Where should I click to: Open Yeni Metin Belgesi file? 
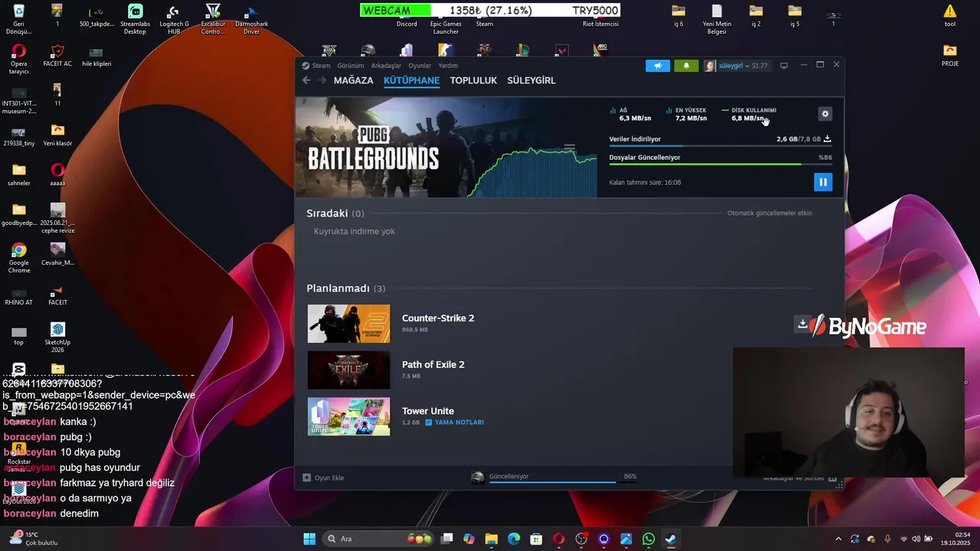click(x=717, y=19)
